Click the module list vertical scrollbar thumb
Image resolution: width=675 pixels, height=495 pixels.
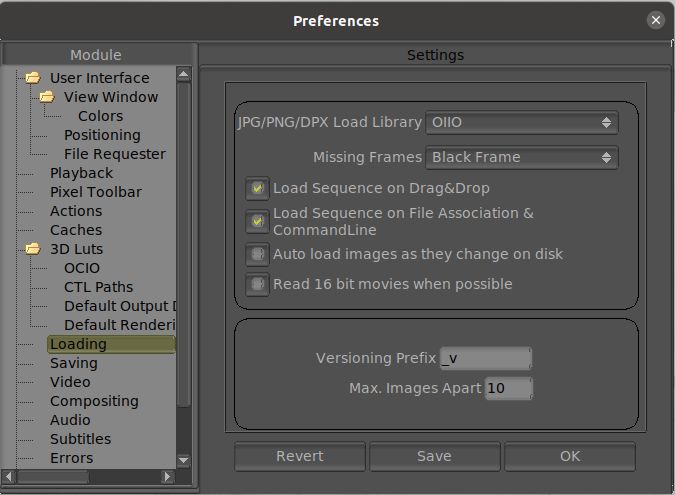tap(183, 244)
